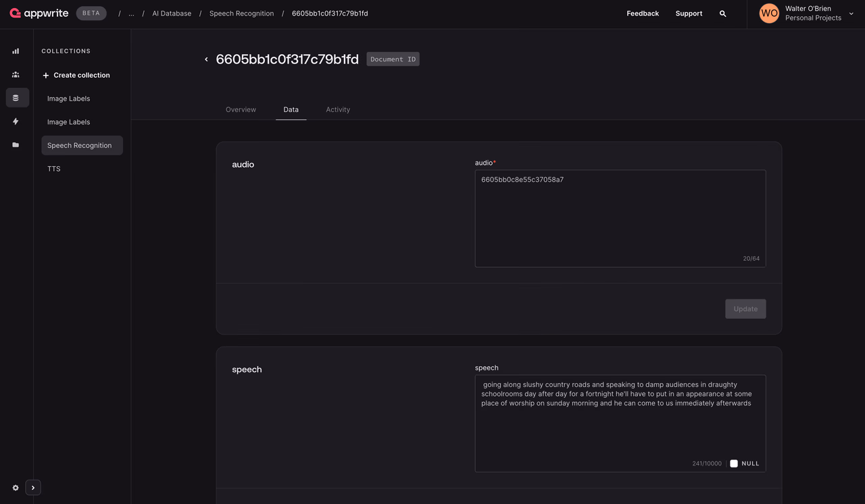This screenshot has height=504, width=865.
Task: Expand the sidebar with arrow button
Action: coord(33,488)
